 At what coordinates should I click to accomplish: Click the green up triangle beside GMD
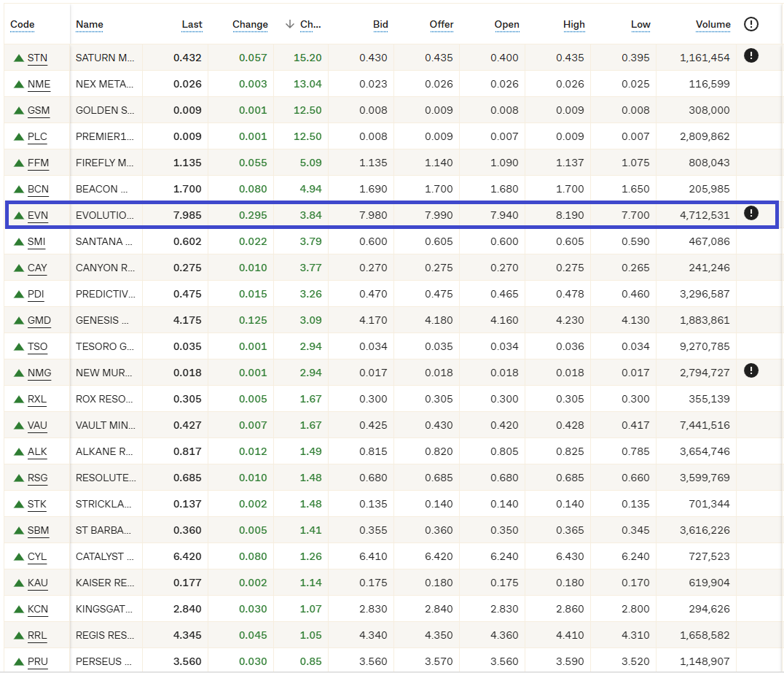(x=19, y=321)
